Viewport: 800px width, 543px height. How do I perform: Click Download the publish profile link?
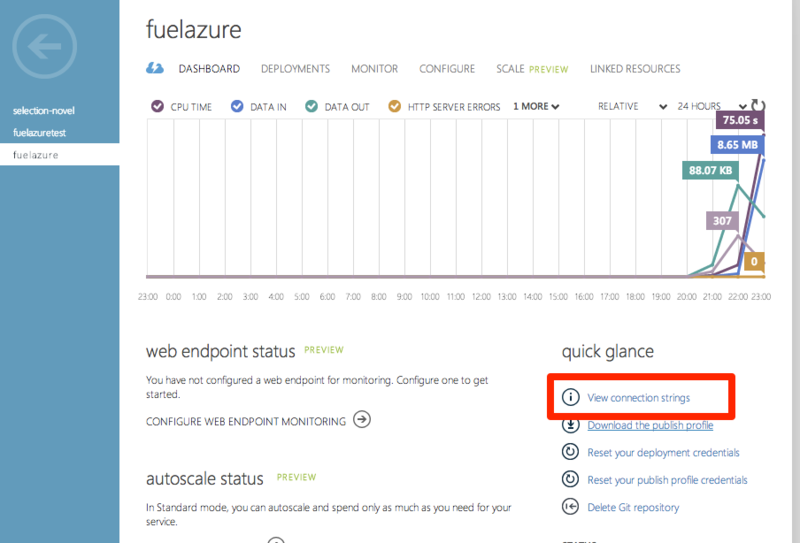coord(650,425)
